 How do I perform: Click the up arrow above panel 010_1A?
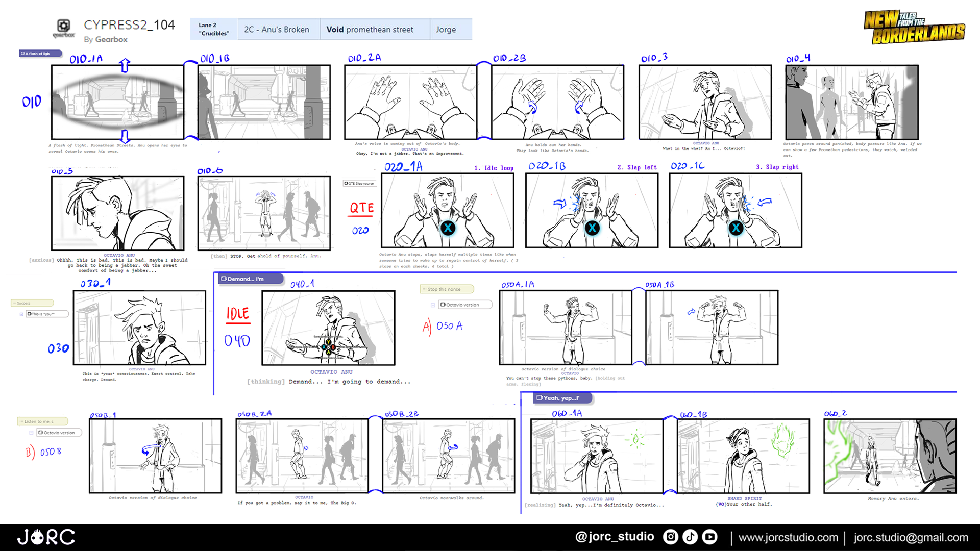(125, 65)
